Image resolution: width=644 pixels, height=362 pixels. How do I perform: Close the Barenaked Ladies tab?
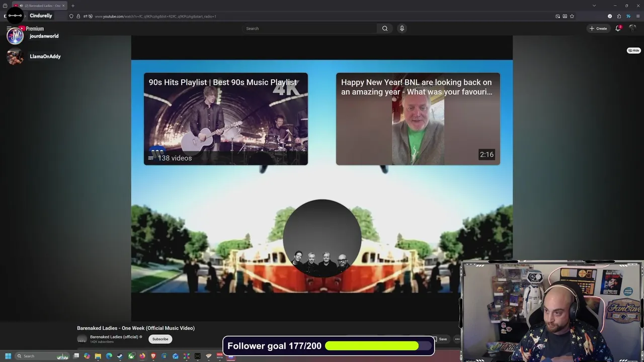coord(63,6)
